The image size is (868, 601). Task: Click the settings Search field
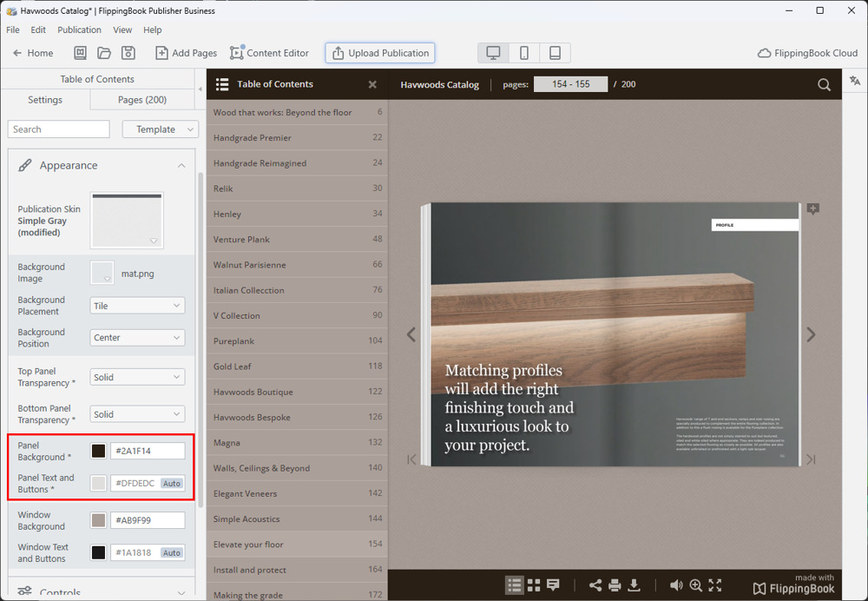[59, 129]
